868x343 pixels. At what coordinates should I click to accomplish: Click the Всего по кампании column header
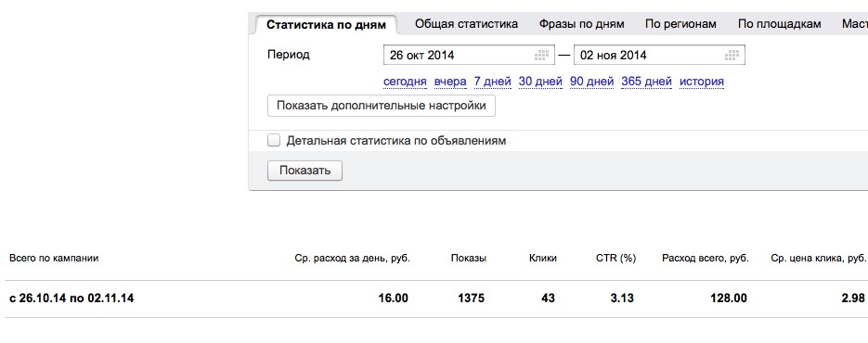[x=54, y=258]
